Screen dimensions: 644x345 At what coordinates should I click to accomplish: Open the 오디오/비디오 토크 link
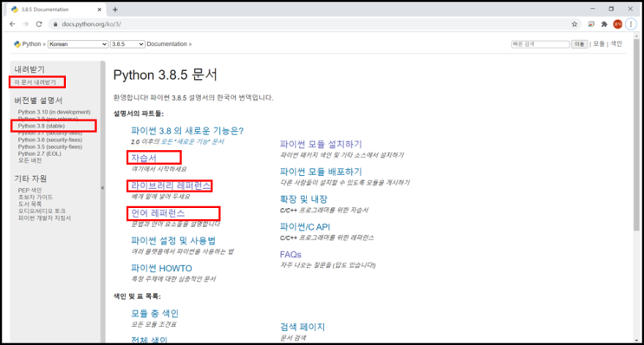pyautogui.click(x=42, y=212)
